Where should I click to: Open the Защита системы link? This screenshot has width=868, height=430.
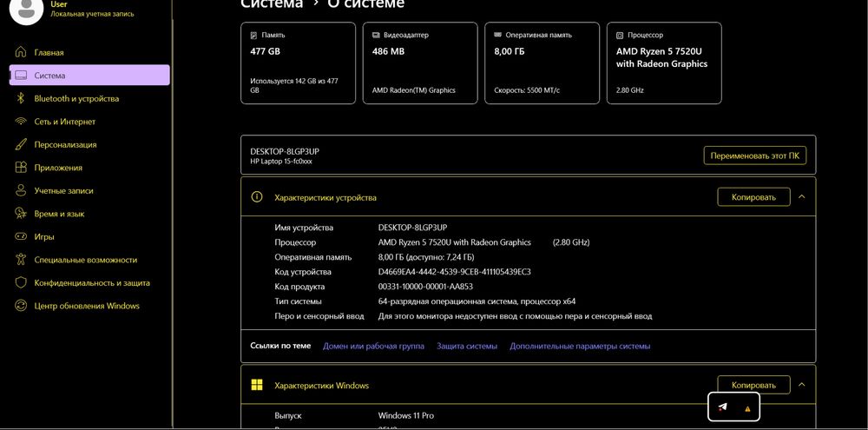tap(467, 346)
